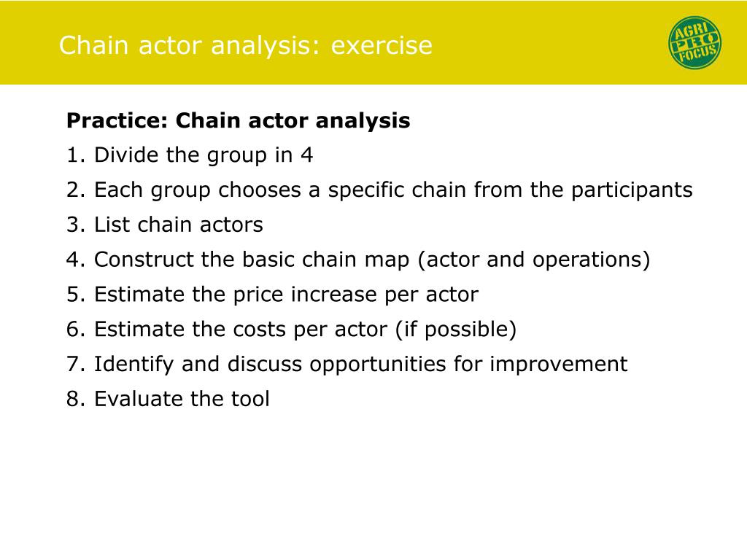Click the bold heading 'Practice: Chain actor analysis'
The height and width of the screenshot is (560, 747).
[x=239, y=120]
